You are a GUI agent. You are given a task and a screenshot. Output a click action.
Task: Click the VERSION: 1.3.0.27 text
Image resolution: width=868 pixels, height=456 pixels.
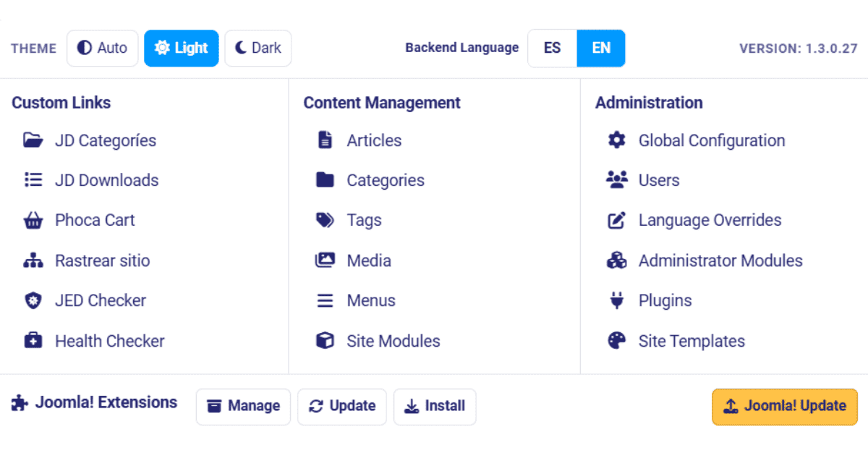click(799, 48)
